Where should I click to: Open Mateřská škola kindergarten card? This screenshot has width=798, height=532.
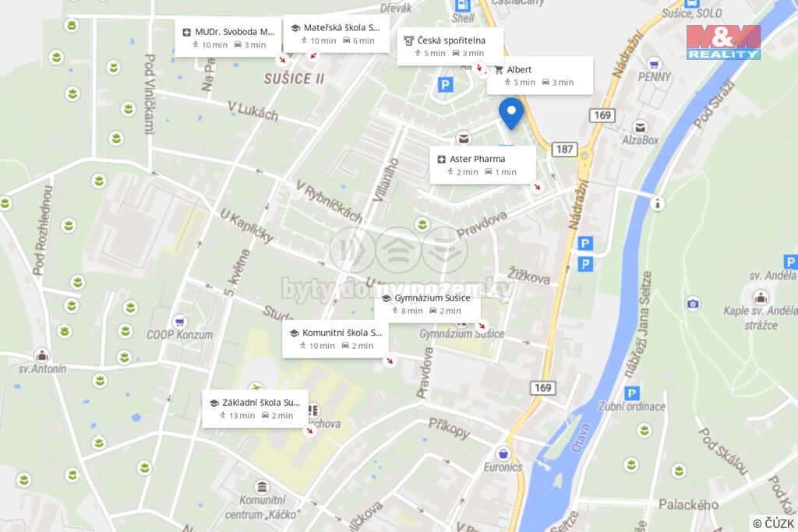[337, 33]
